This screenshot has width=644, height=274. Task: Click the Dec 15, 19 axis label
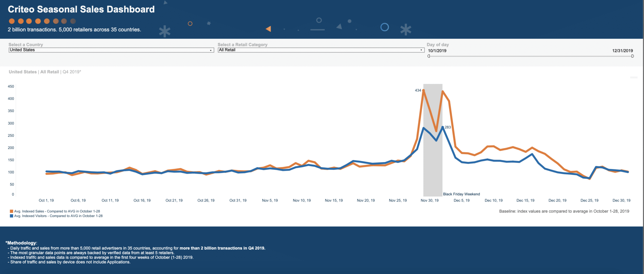pyautogui.click(x=525, y=200)
